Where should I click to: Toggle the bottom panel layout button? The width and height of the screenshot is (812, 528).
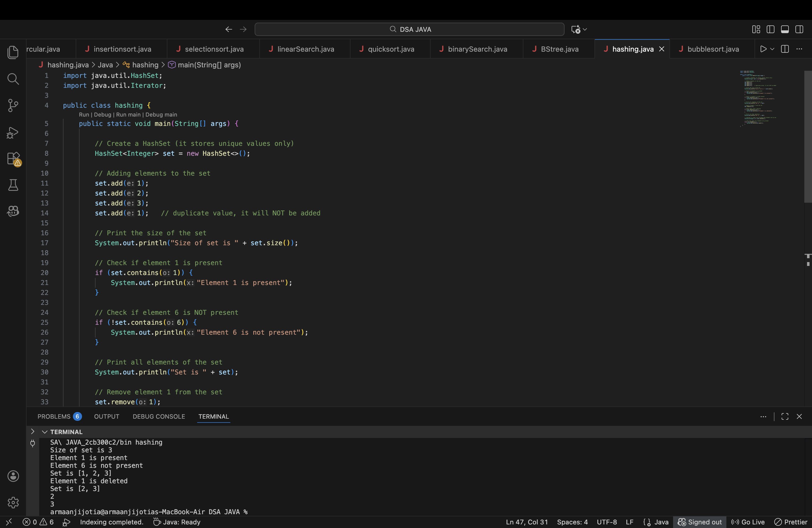click(x=785, y=29)
